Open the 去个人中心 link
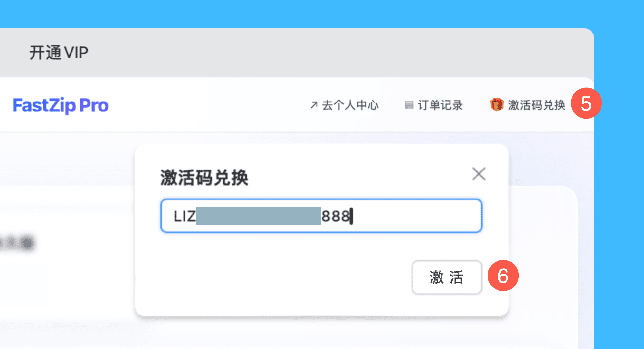The image size is (644, 349). click(345, 105)
